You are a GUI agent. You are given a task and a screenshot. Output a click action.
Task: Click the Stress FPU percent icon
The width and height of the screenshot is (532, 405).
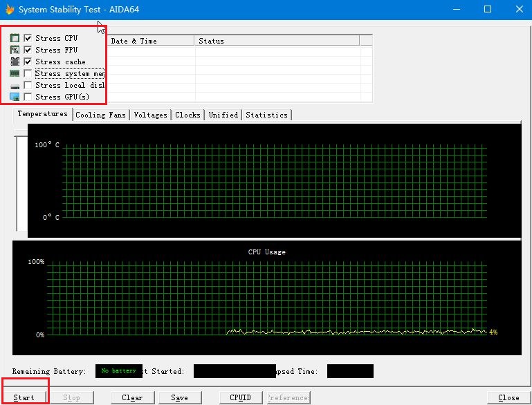coord(15,50)
